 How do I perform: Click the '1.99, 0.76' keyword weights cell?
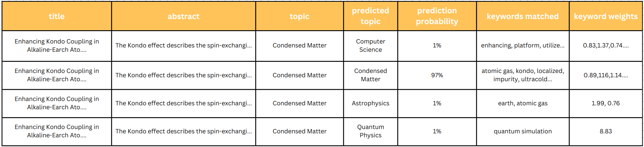(606, 103)
